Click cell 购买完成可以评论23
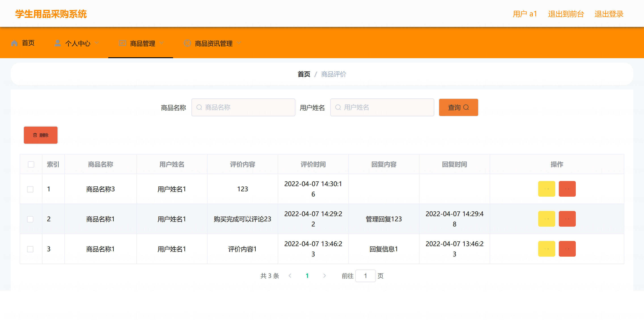The image size is (644, 328). coord(242,219)
